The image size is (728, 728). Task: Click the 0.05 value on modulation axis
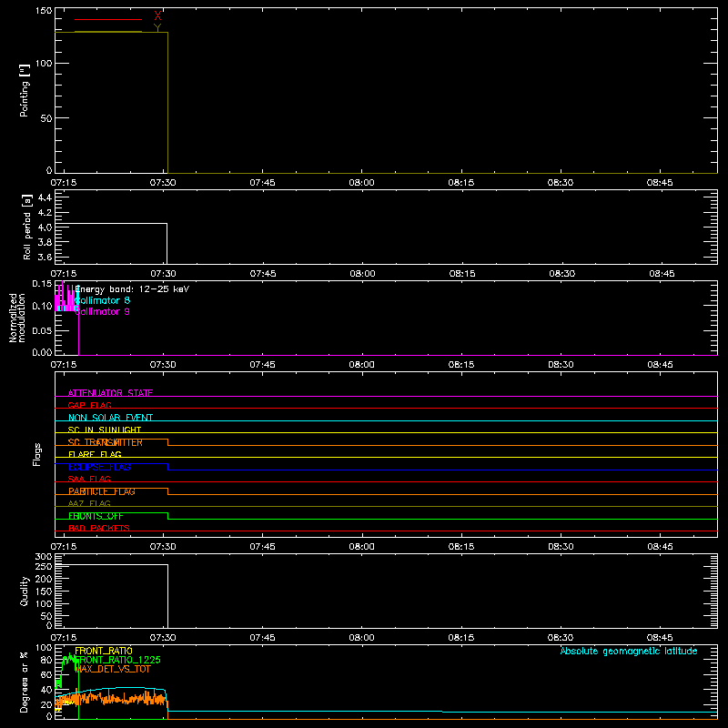click(42, 330)
